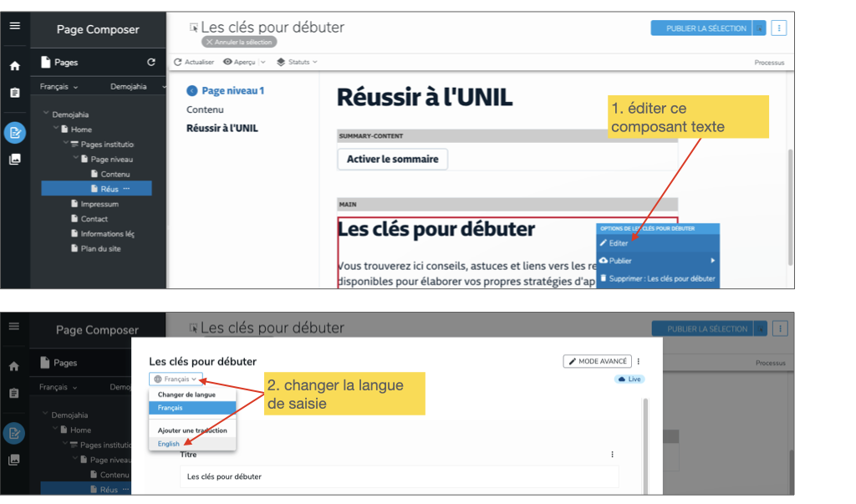This screenshot has height=504, width=856.
Task: Click the Titre input field
Action: (x=399, y=476)
